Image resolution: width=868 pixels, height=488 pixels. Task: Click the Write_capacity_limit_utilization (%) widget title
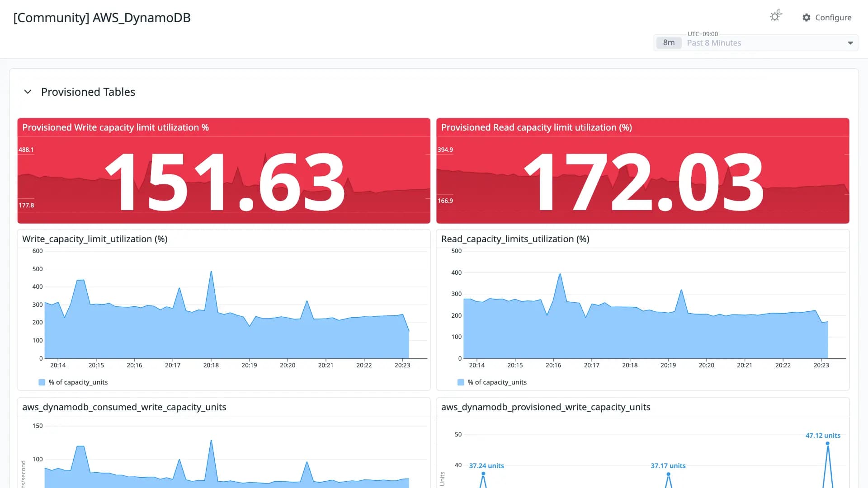click(x=95, y=239)
